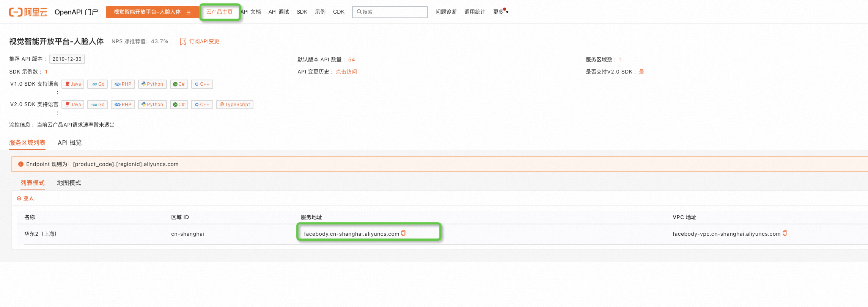The image size is (868, 307).
Task: Select V2.0 SDK TypeScript tag
Action: [235, 105]
